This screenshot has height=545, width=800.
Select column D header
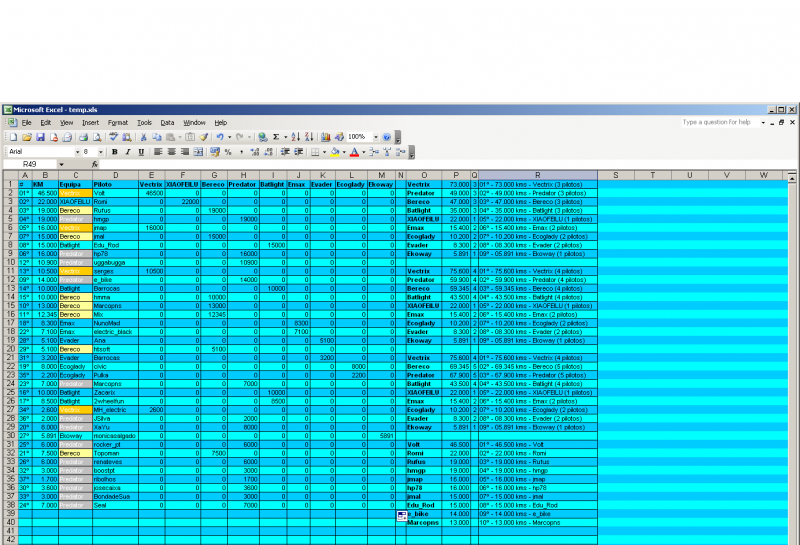(x=115, y=175)
